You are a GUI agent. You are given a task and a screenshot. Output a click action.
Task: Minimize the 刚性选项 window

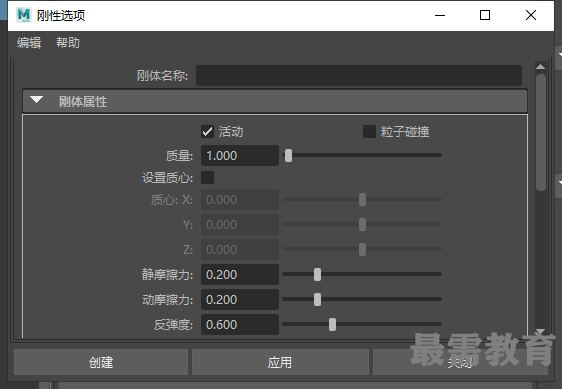440,15
